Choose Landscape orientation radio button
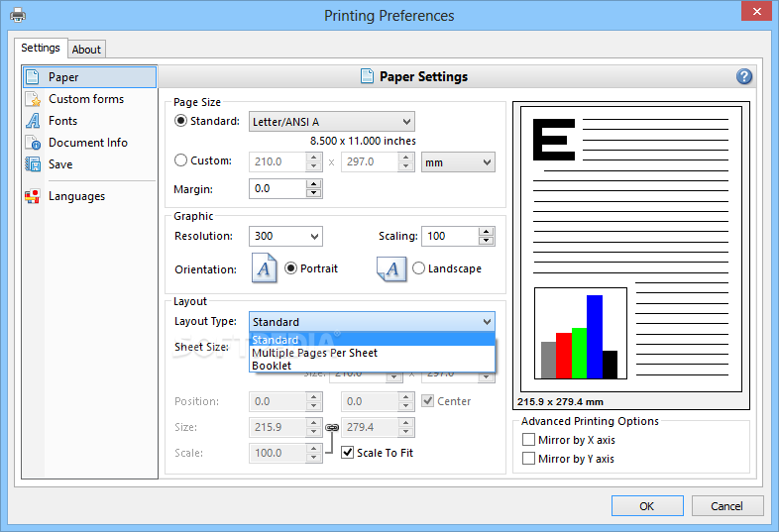The height and width of the screenshot is (532, 779). (x=419, y=268)
